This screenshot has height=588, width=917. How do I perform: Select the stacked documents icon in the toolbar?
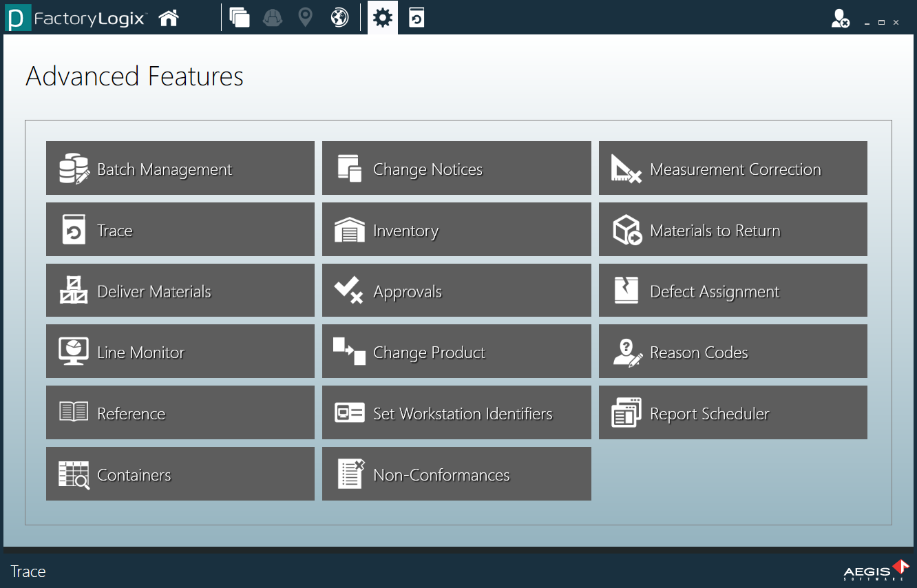pos(240,17)
